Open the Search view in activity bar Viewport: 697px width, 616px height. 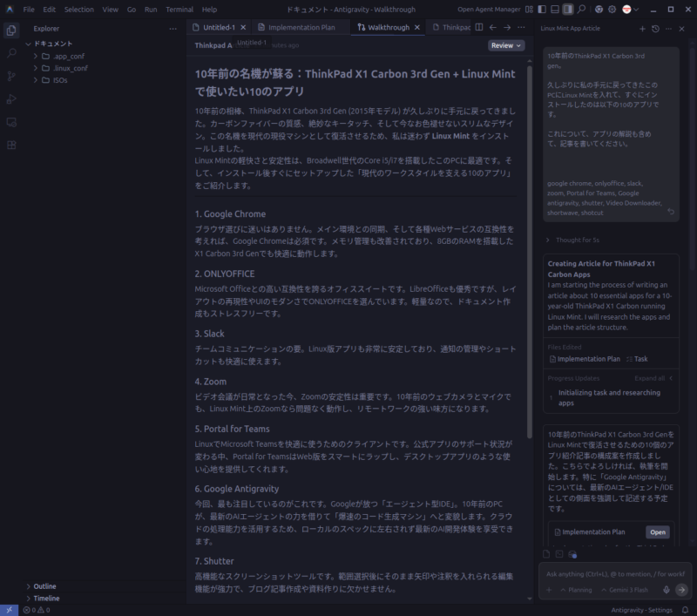[11, 53]
